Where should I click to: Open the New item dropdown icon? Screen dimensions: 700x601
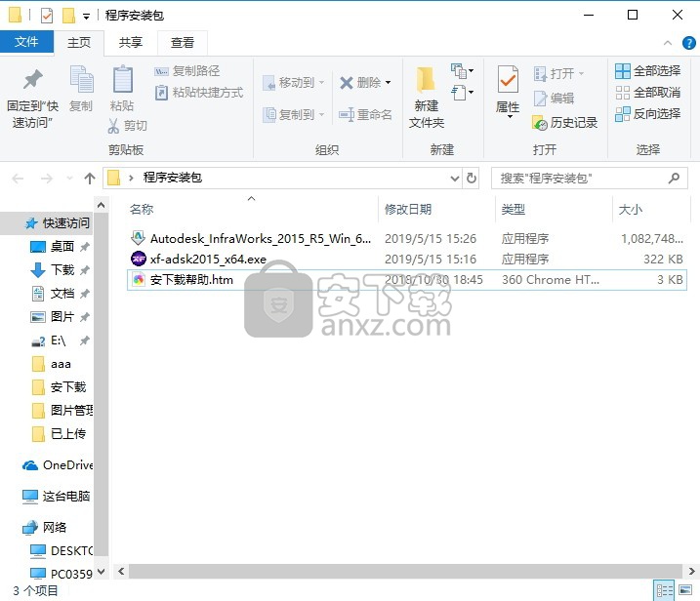[462, 70]
